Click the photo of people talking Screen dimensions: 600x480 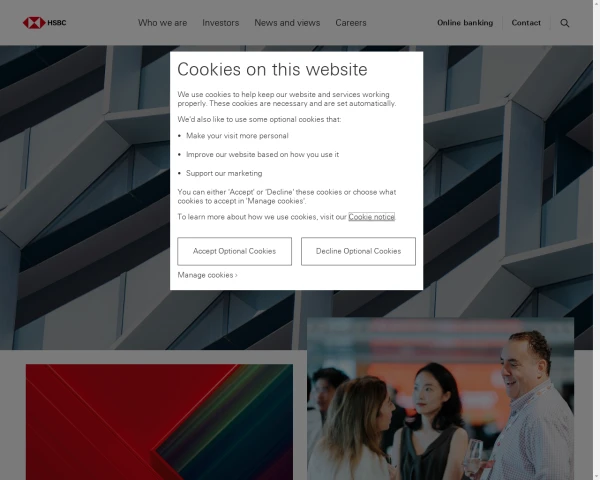click(x=440, y=398)
